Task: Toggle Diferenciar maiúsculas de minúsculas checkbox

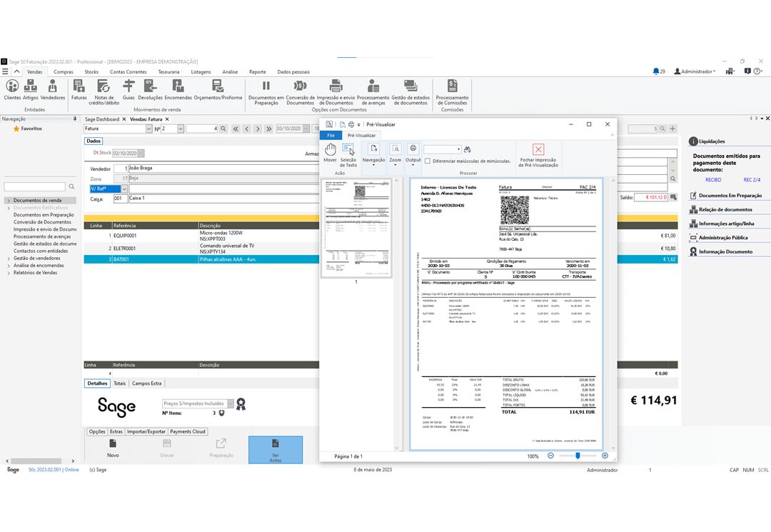Action: (x=428, y=161)
